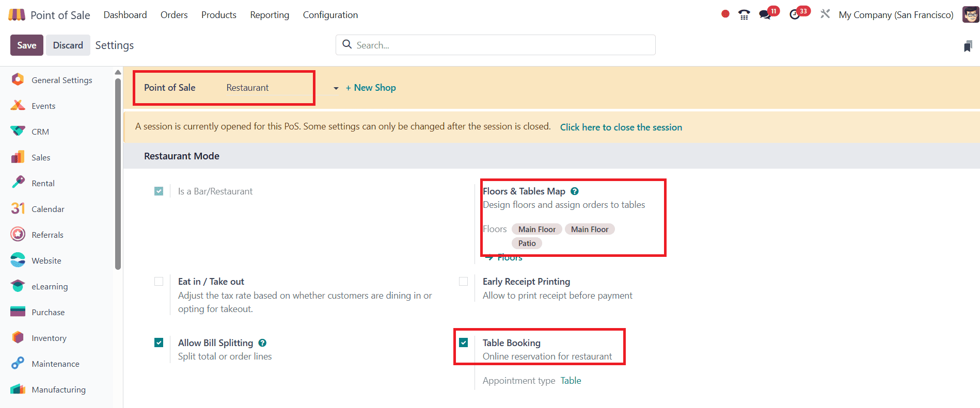Screen dimensions: 980x408
Task: Select the Maintenance sidebar icon
Action: pos(18,363)
